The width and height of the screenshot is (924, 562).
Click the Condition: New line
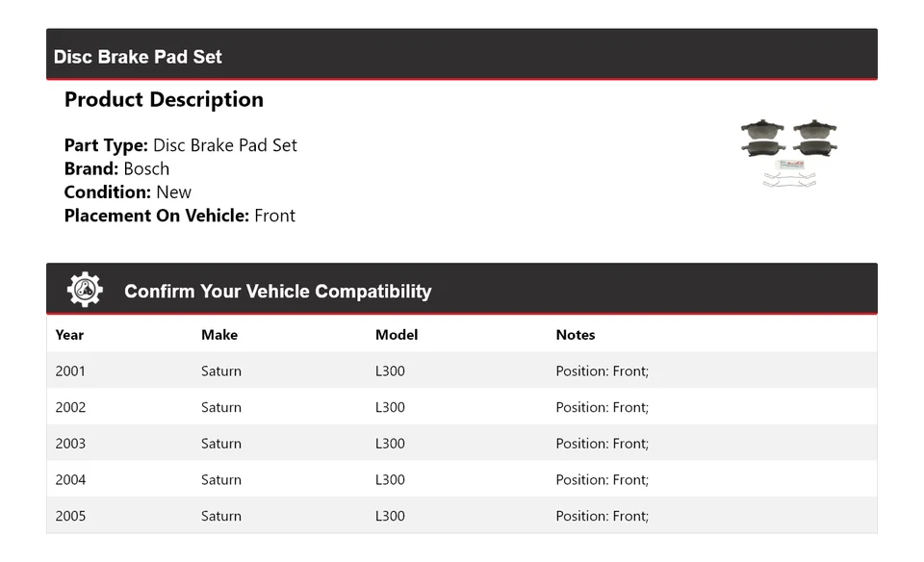(x=127, y=192)
